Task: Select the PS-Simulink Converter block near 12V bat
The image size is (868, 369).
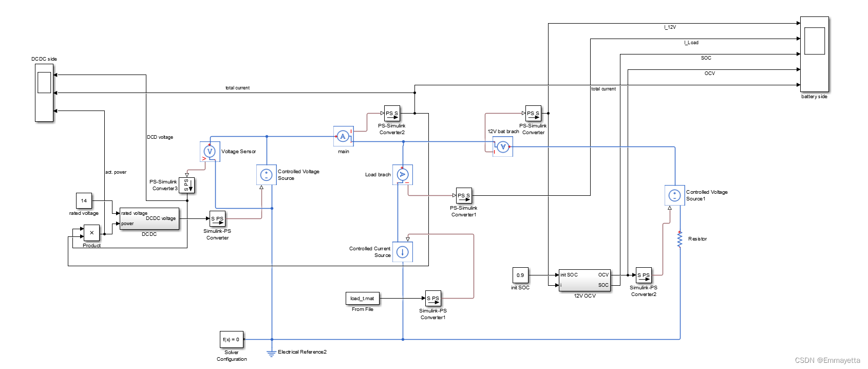Action: [x=533, y=113]
